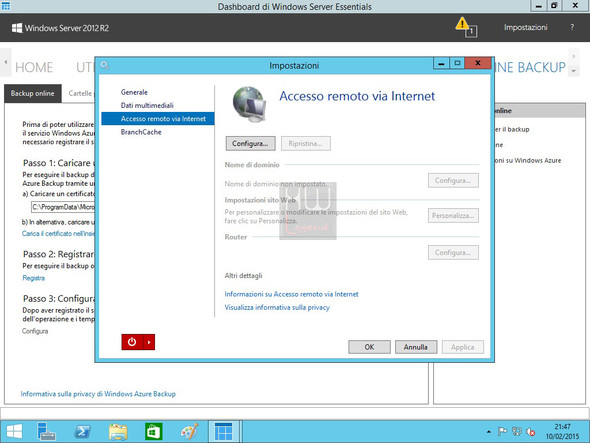Open Paint taskbar icon
This screenshot has width=590, height=443.
coord(189,431)
